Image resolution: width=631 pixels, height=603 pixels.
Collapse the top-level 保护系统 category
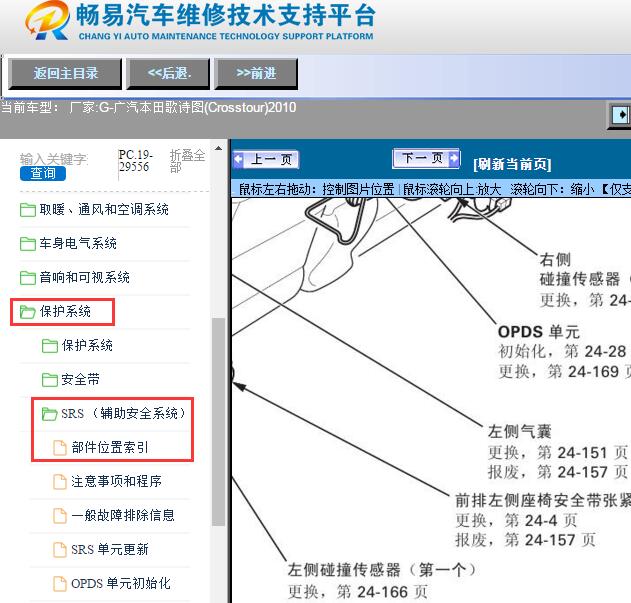65,312
